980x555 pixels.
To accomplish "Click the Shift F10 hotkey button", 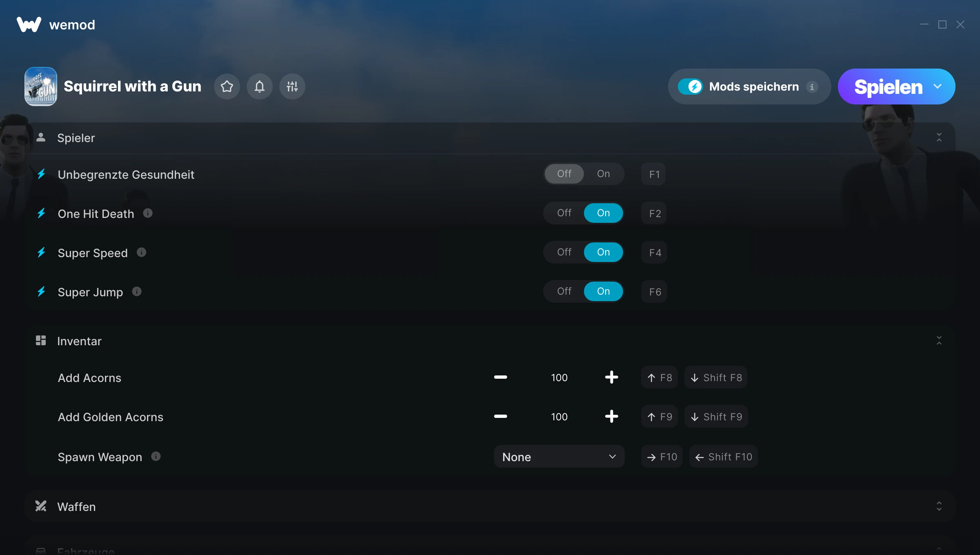I will [724, 457].
